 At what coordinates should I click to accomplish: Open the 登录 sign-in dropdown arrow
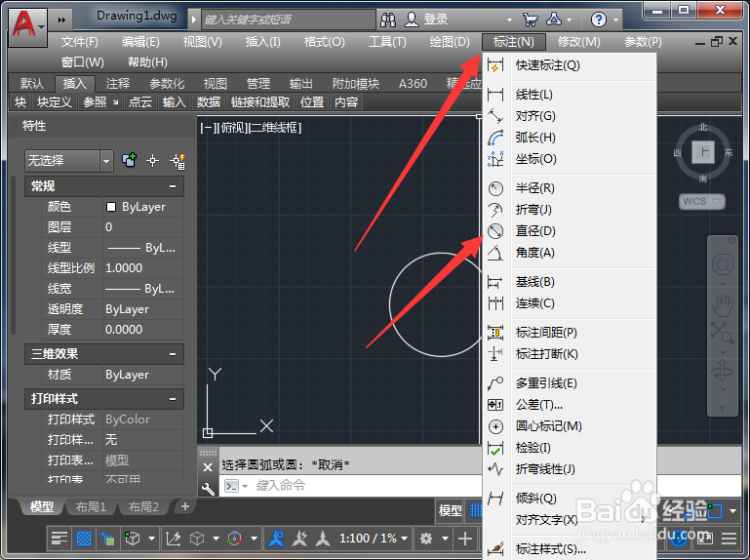click(509, 20)
